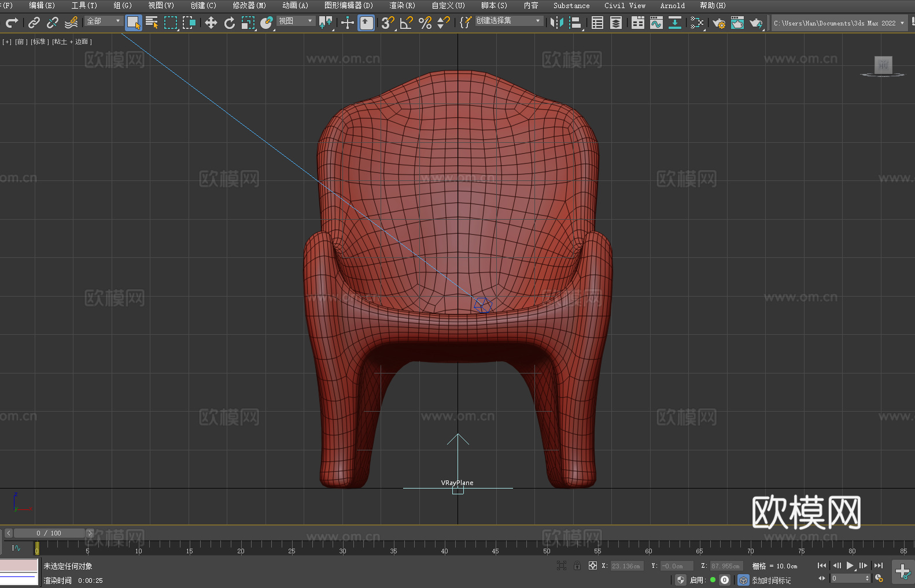915x588 pixels.
Task: Toggle Angle Snap in toolbar
Action: (x=407, y=23)
